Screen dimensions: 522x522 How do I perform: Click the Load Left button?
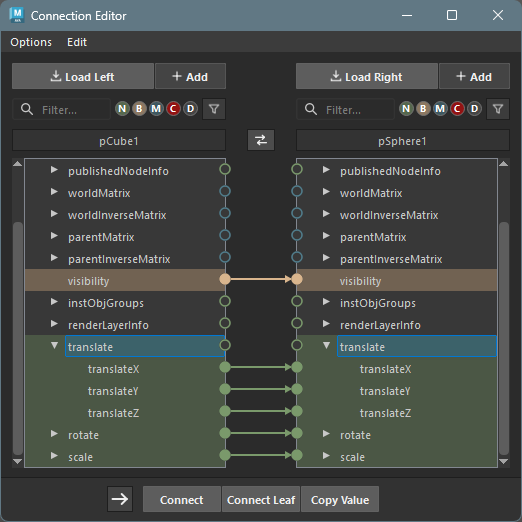coord(83,76)
